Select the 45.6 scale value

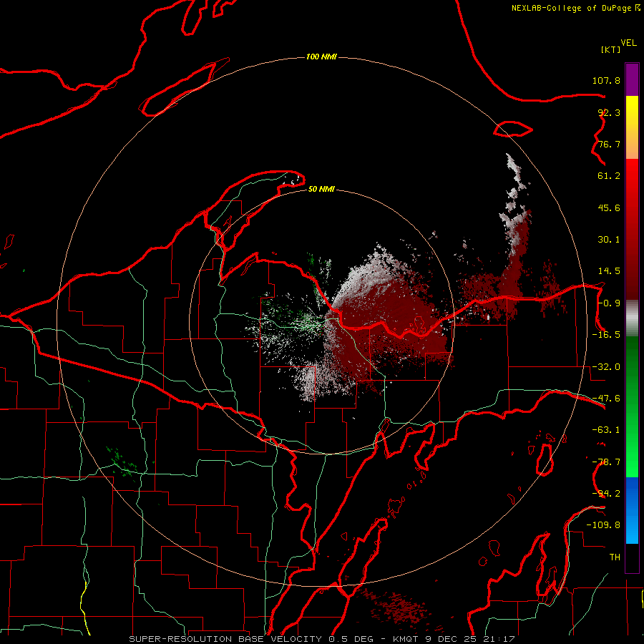609,208
